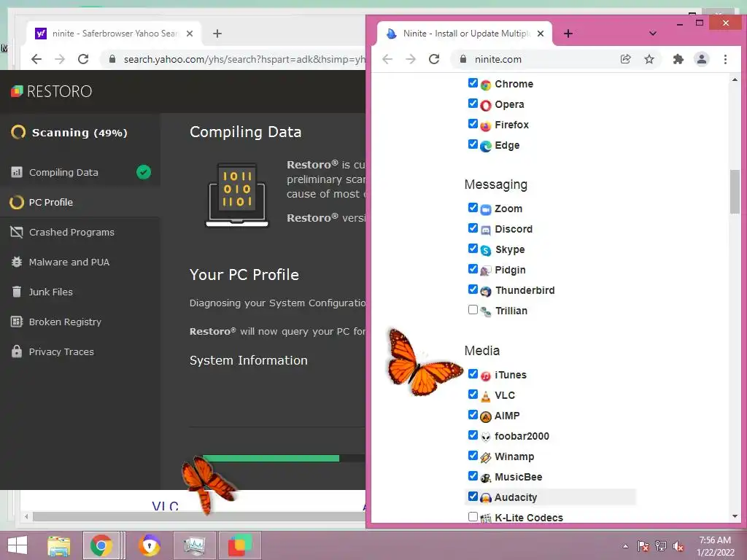Viewport: 747px width, 560px height.
Task: Open File Explorer from the taskbar
Action: [x=58, y=545]
